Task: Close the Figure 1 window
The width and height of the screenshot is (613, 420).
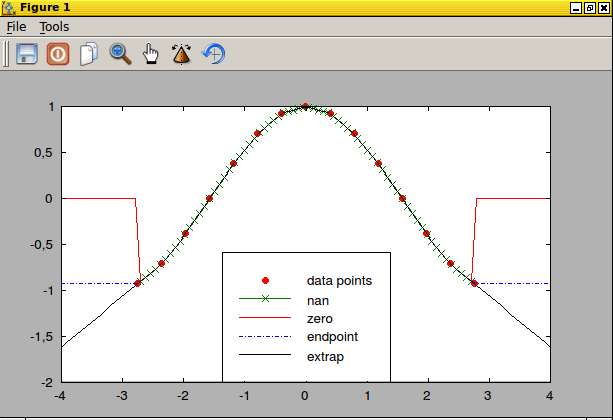Action: (x=604, y=8)
